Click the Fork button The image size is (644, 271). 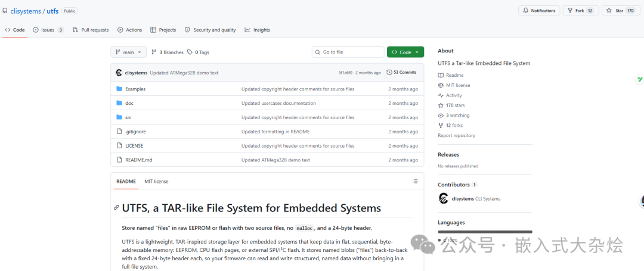pos(581,11)
